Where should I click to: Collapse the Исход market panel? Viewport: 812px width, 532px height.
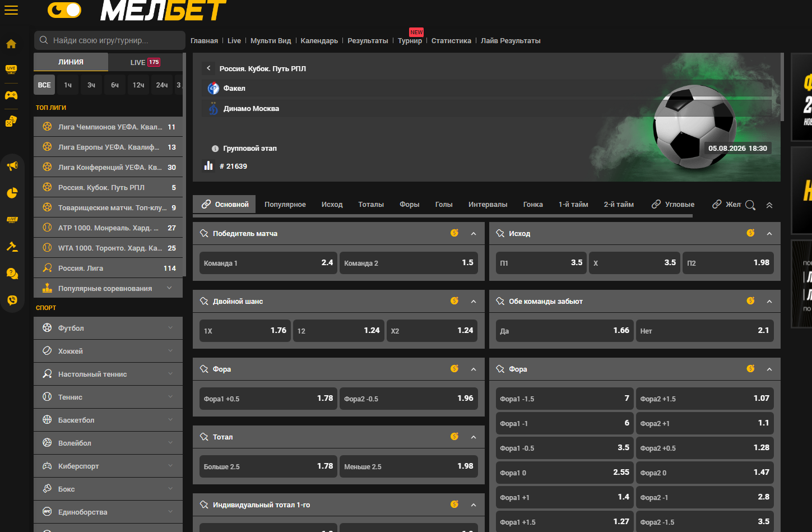point(769,233)
